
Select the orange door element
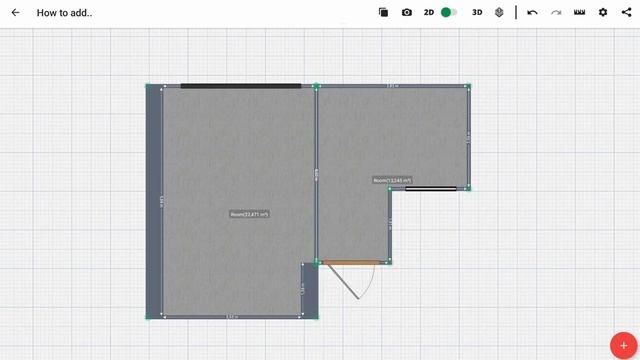(x=351, y=262)
